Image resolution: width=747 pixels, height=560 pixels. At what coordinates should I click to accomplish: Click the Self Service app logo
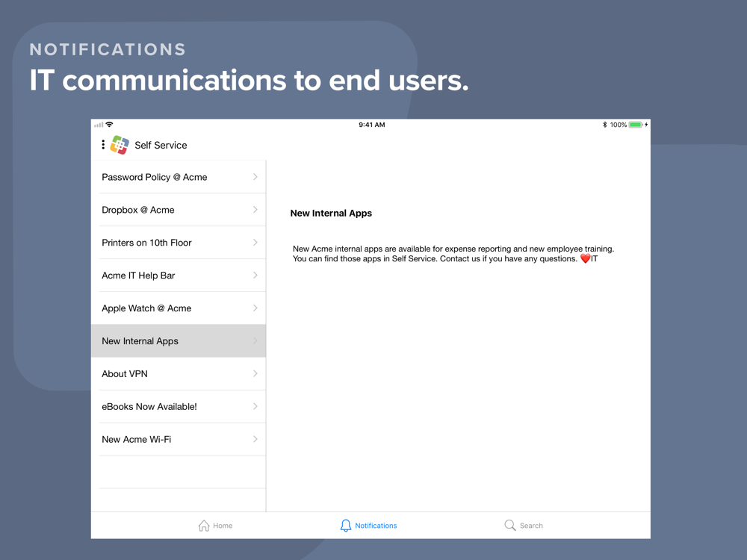click(120, 145)
